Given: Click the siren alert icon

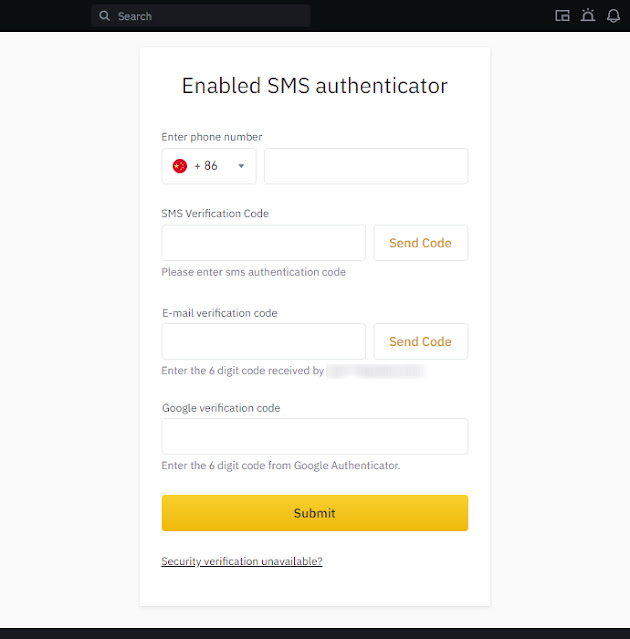Looking at the screenshot, I should point(588,15).
